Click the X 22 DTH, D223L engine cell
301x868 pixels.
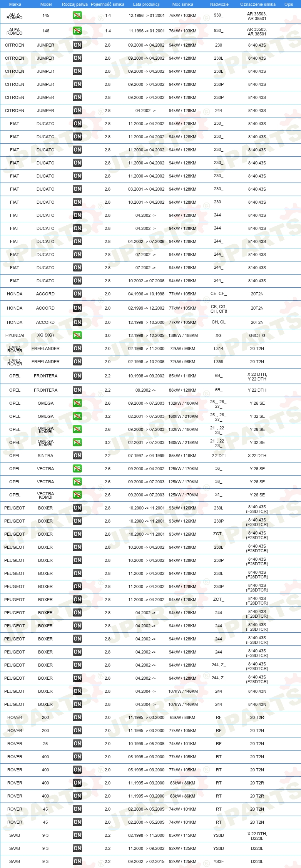[257, 836]
